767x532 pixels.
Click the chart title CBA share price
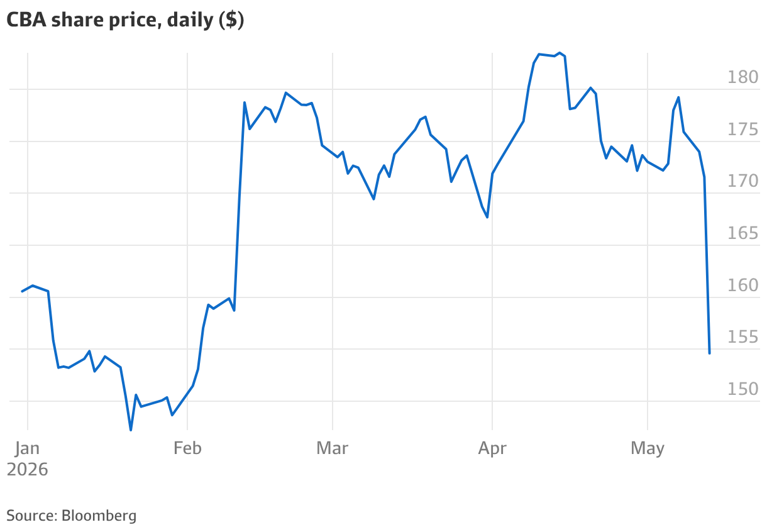[x=126, y=19]
